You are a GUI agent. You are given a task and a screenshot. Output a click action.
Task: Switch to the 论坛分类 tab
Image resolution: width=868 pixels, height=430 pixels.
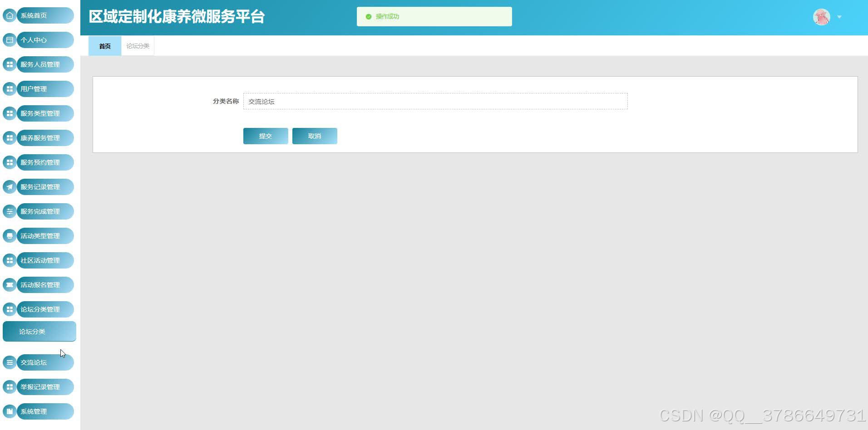[138, 46]
